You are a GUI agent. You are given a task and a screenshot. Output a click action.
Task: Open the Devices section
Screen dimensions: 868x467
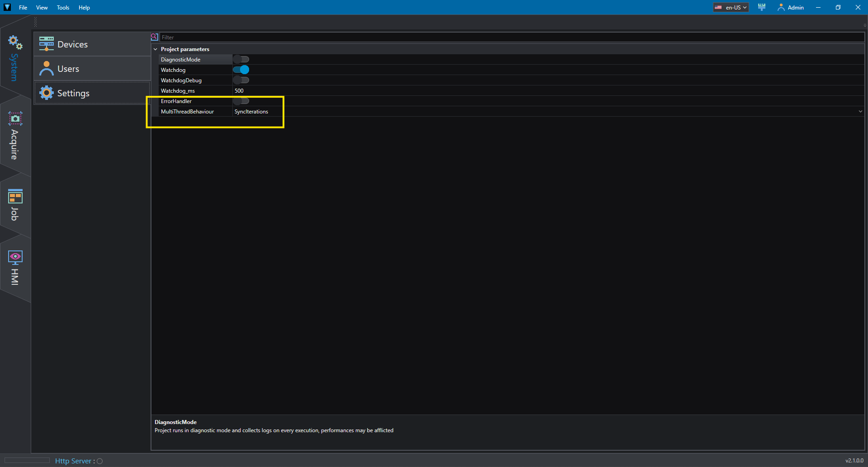(92, 44)
